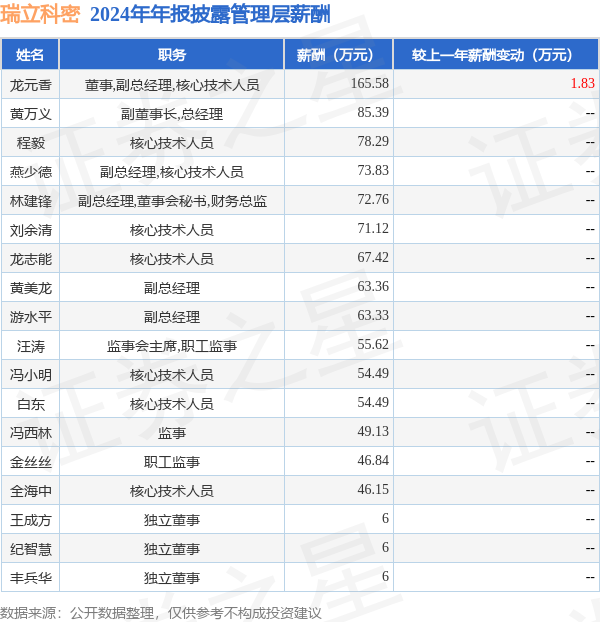Select the name 程毅
The height and width of the screenshot is (622, 600).
coord(31,143)
